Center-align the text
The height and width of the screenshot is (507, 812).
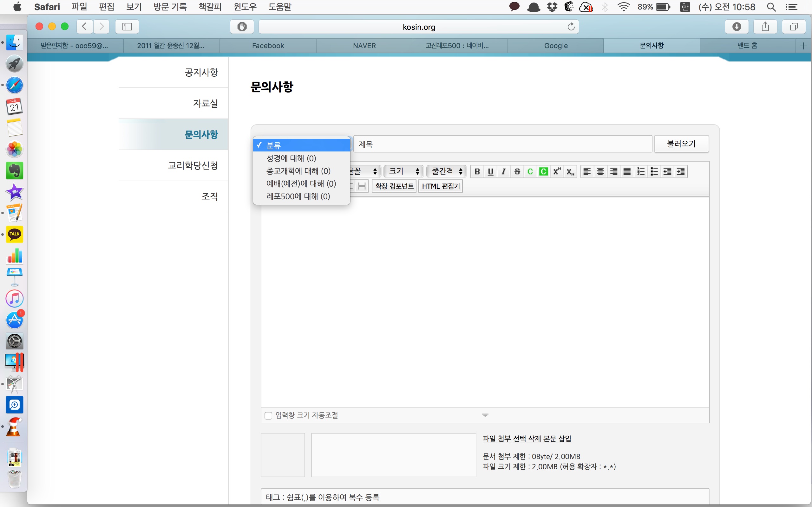(x=600, y=172)
